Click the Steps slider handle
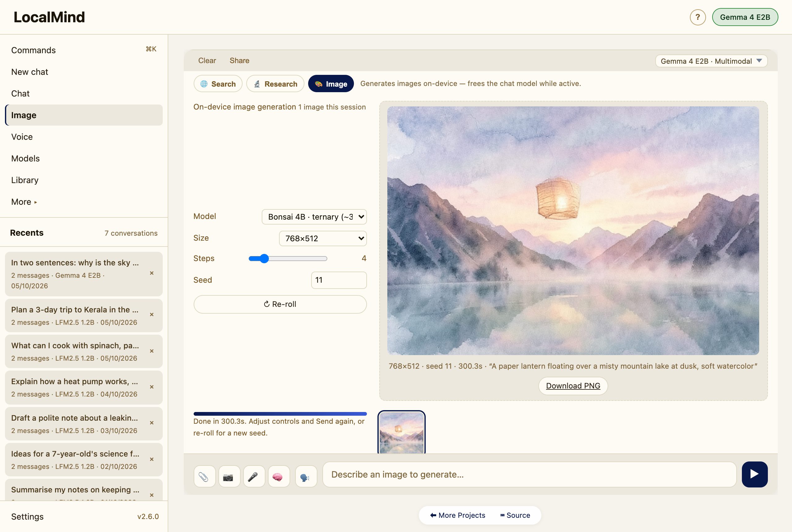Image resolution: width=792 pixels, height=532 pixels. [x=264, y=259]
